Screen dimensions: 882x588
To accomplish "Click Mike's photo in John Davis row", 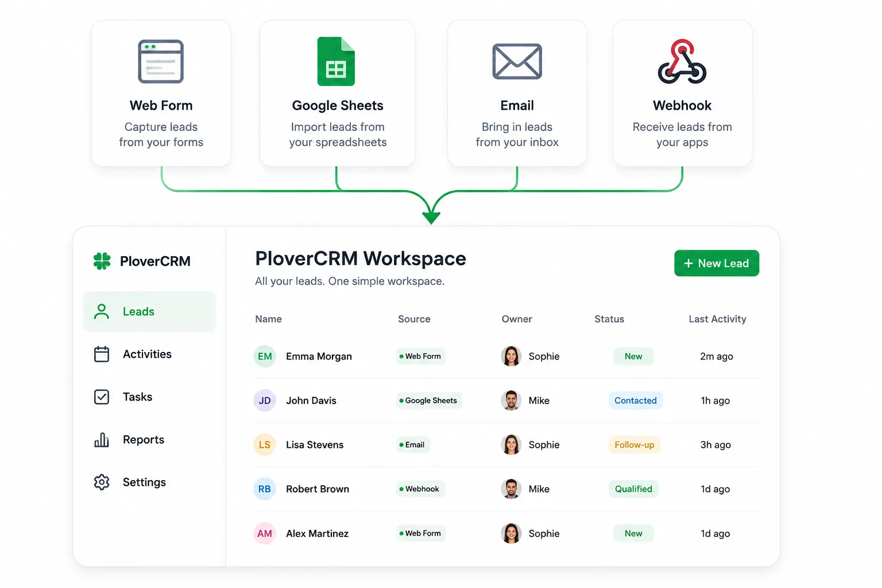I will point(511,400).
